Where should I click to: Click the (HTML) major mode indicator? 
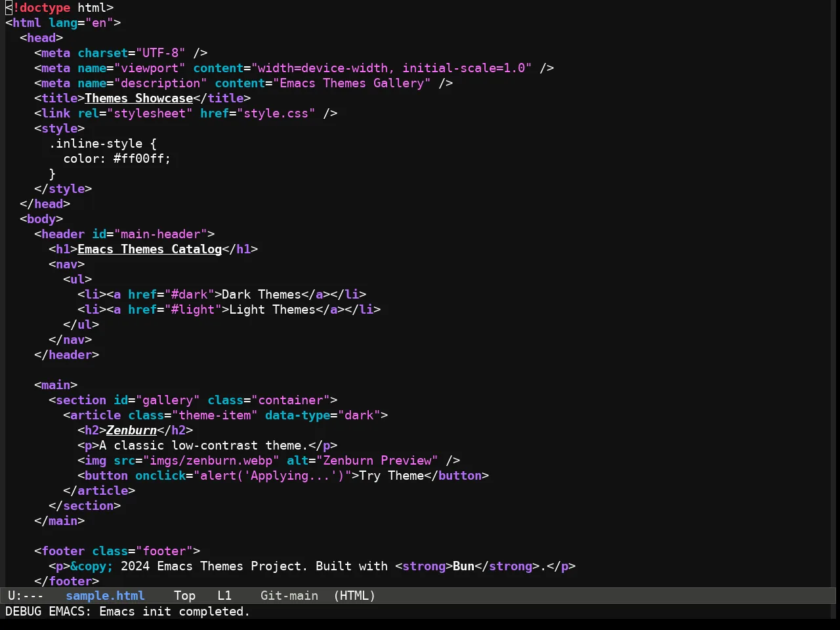354,596
